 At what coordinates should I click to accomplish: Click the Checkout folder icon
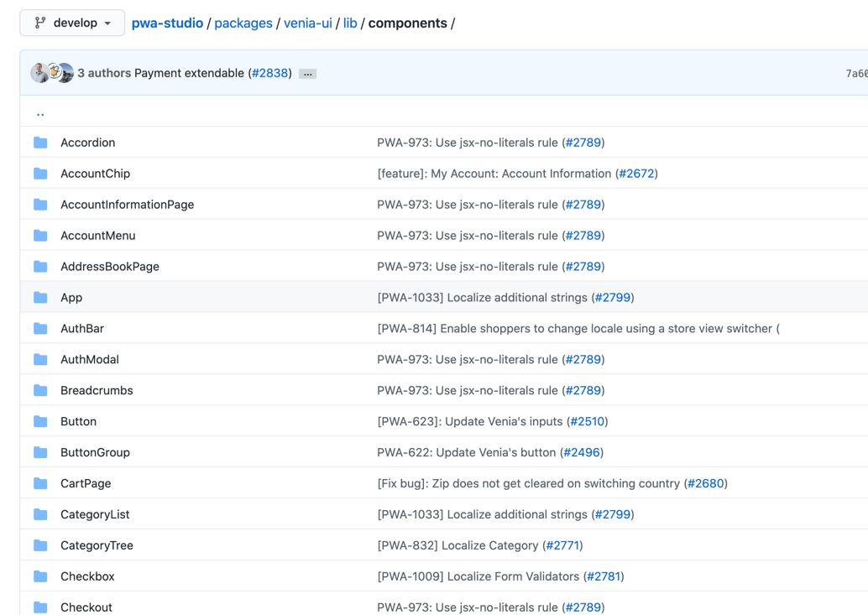pyautogui.click(x=40, y=607)
